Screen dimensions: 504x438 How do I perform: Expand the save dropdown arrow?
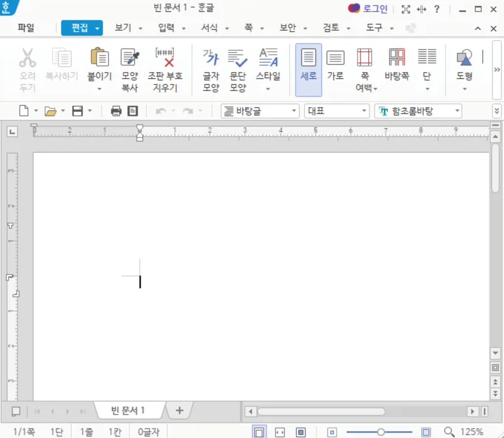click(90, 111)
